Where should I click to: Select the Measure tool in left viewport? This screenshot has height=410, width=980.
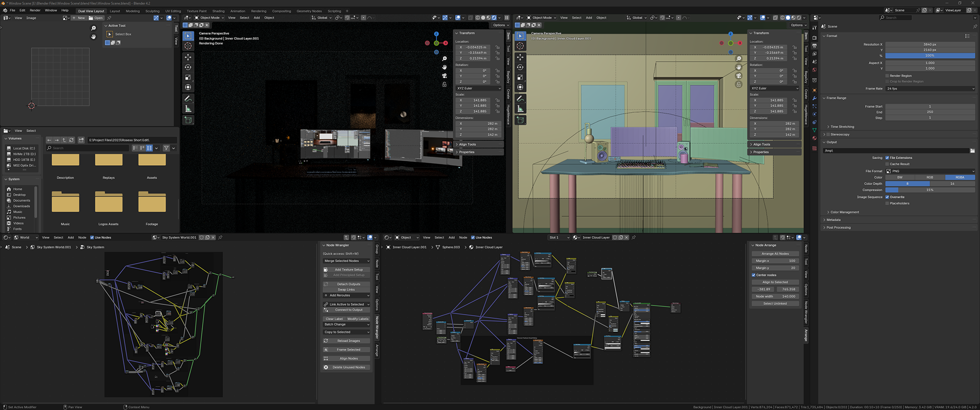pos(188,109)
